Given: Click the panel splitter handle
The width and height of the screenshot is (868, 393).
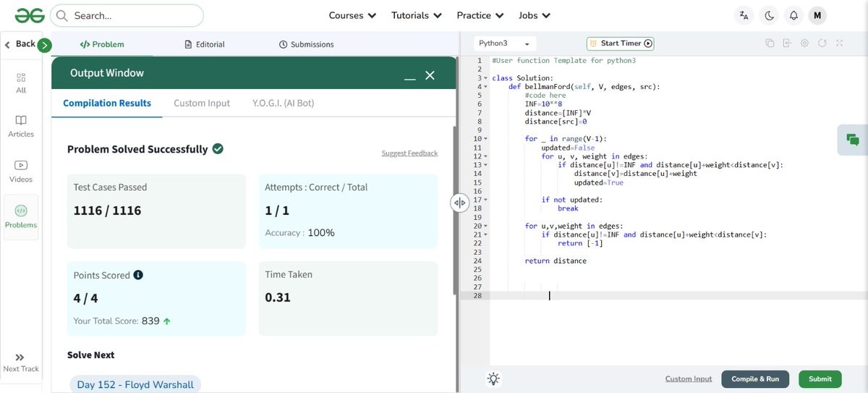Looking at the screenshot, I should (x=460, y=203).
